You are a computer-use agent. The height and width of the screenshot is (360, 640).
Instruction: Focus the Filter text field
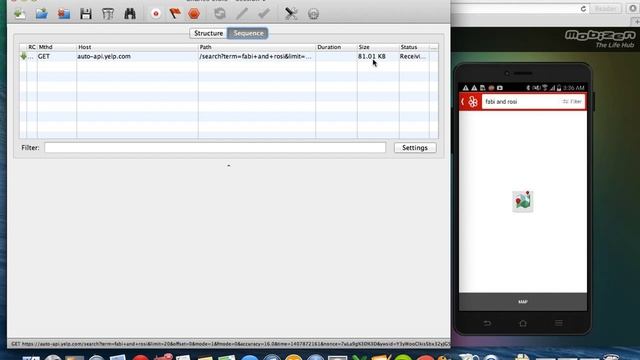(x=215, y=147)
